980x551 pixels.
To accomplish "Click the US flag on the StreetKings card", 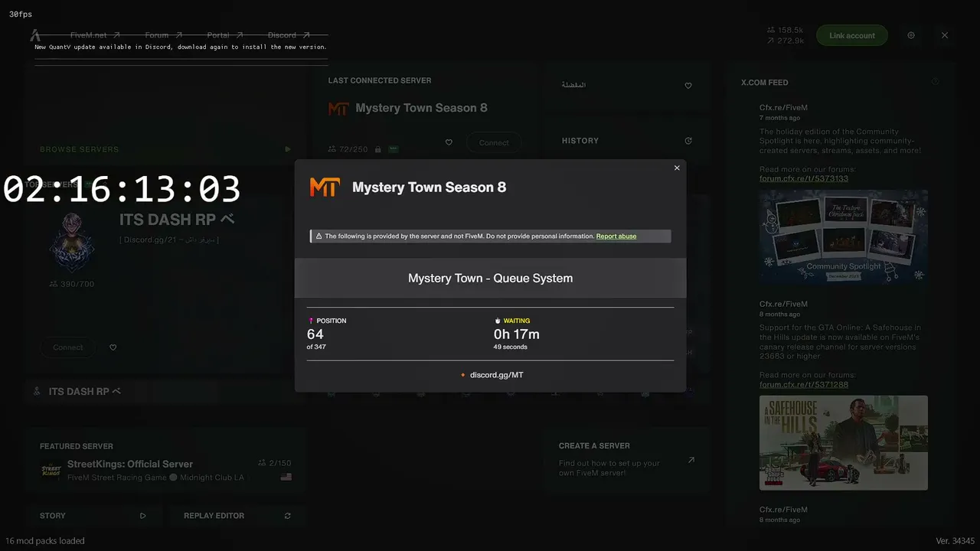I will tap(286, 477).
